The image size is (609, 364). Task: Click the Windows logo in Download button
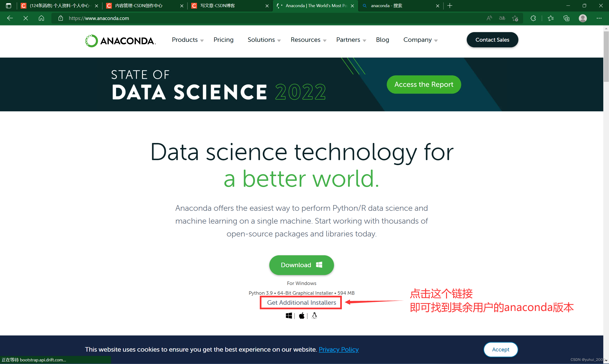(319, 264)
